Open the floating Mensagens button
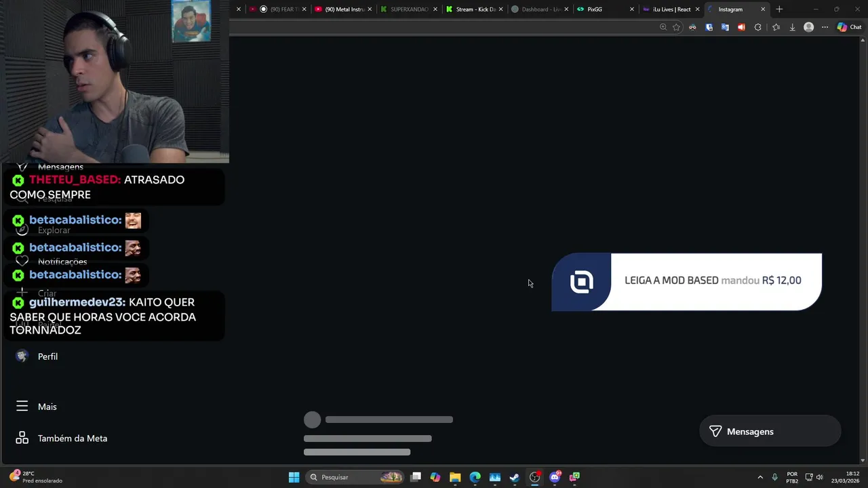868x488 pixels. tap(770, 432)
